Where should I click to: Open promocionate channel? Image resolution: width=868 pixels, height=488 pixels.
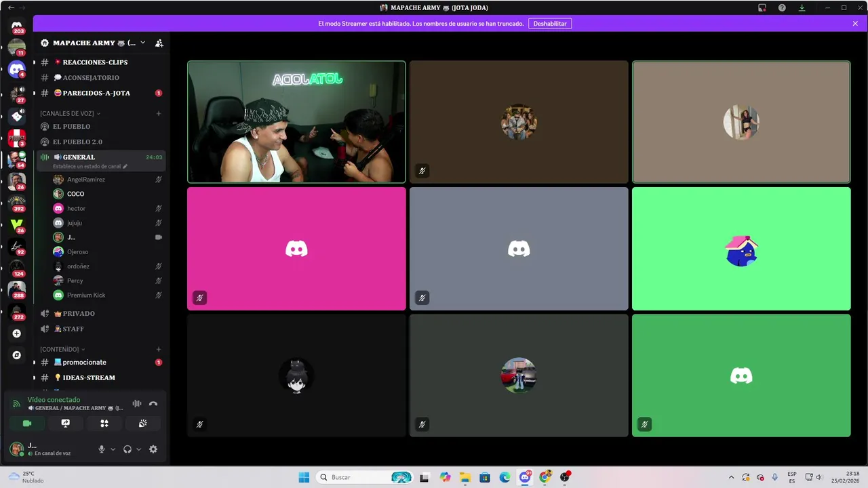click(x=100, y=363)
